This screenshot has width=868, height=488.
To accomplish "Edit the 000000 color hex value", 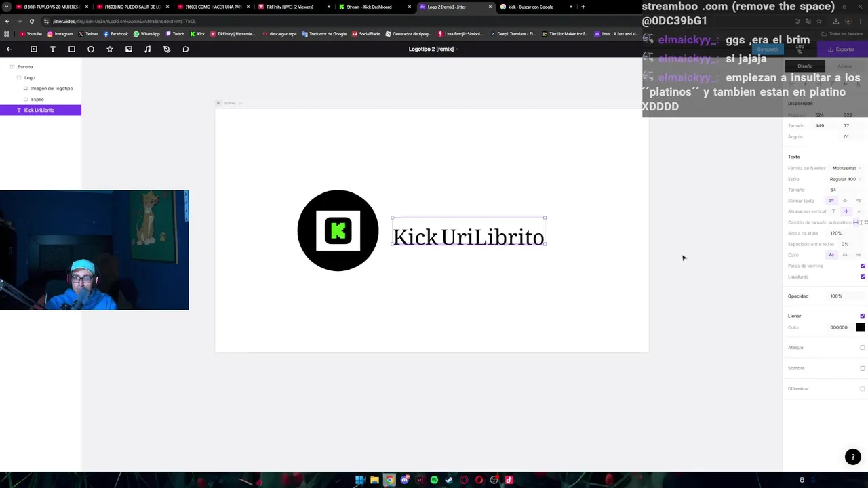I will 839,327.
